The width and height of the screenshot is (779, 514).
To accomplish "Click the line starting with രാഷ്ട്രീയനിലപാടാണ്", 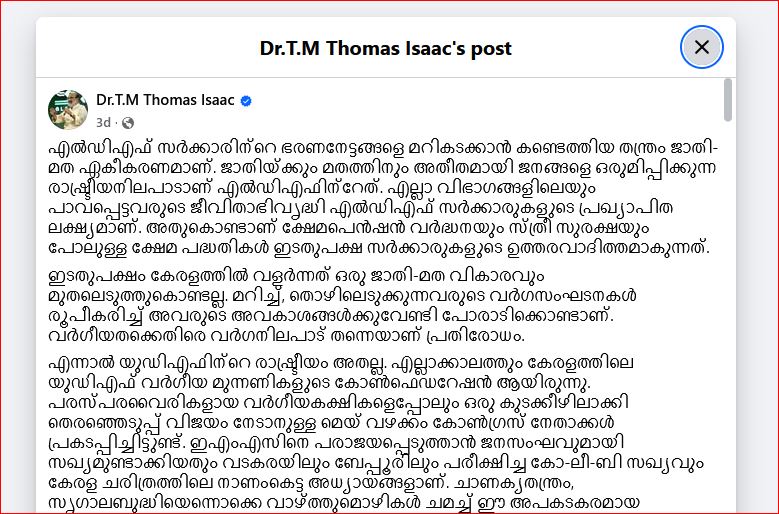I will pos(350,171).
